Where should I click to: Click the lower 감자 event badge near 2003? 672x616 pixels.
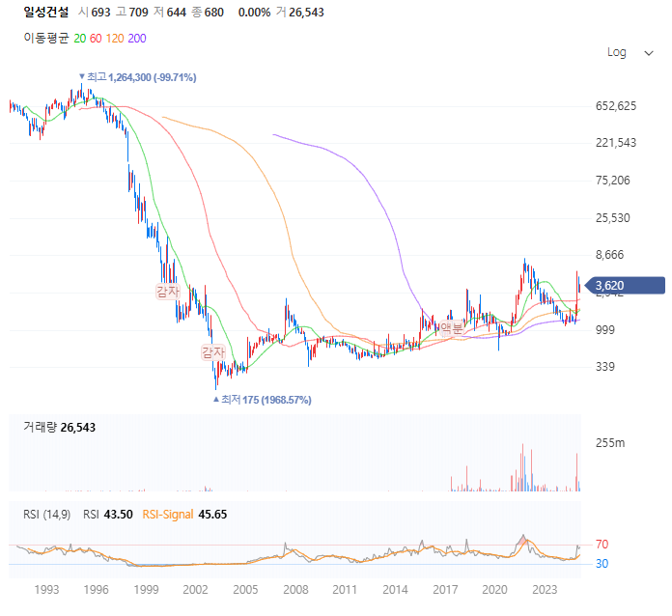[x=213, y=352]
